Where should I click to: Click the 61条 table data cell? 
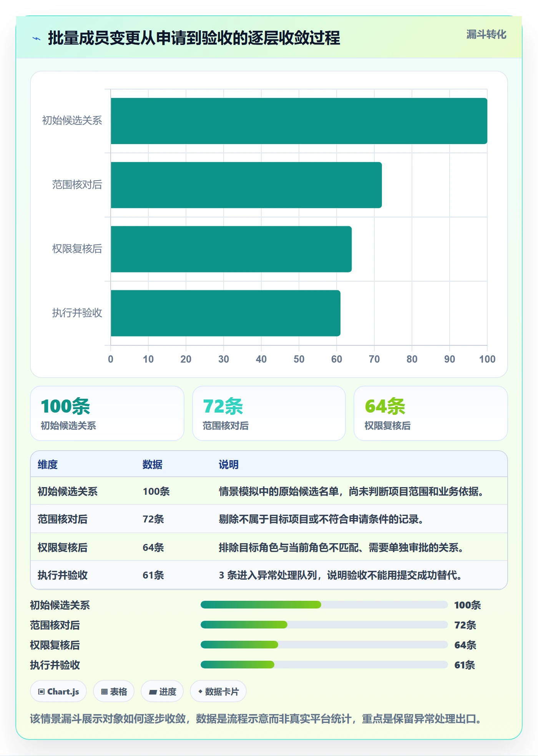click(153, 575)
